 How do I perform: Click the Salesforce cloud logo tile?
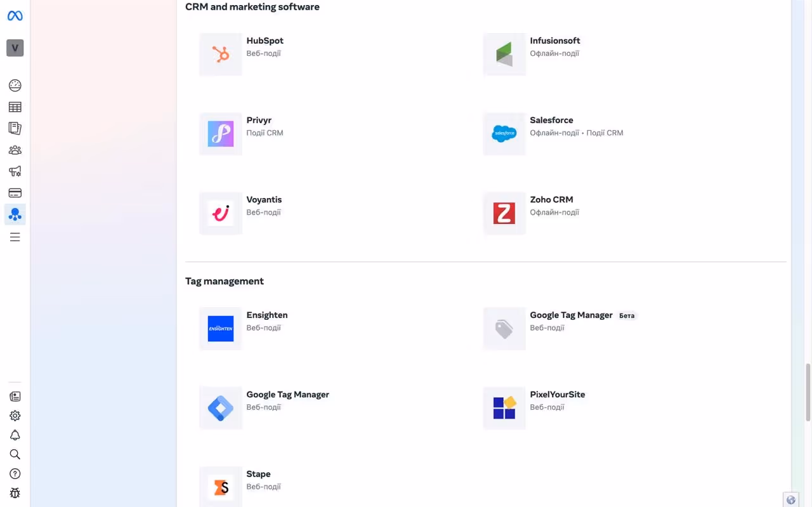pos(504,134)
